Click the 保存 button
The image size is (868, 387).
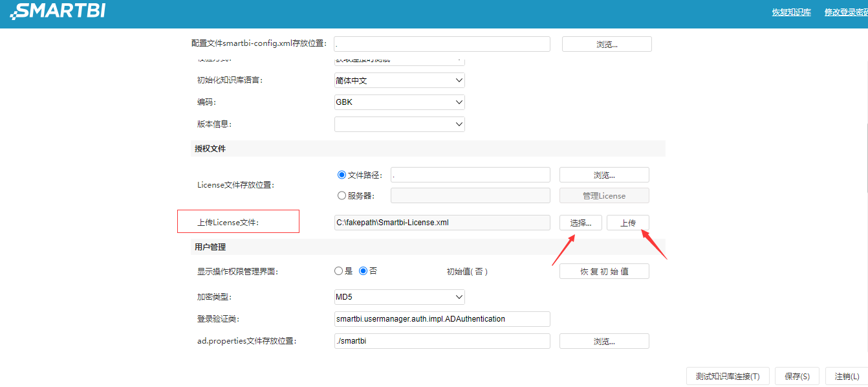coord(797,375)
